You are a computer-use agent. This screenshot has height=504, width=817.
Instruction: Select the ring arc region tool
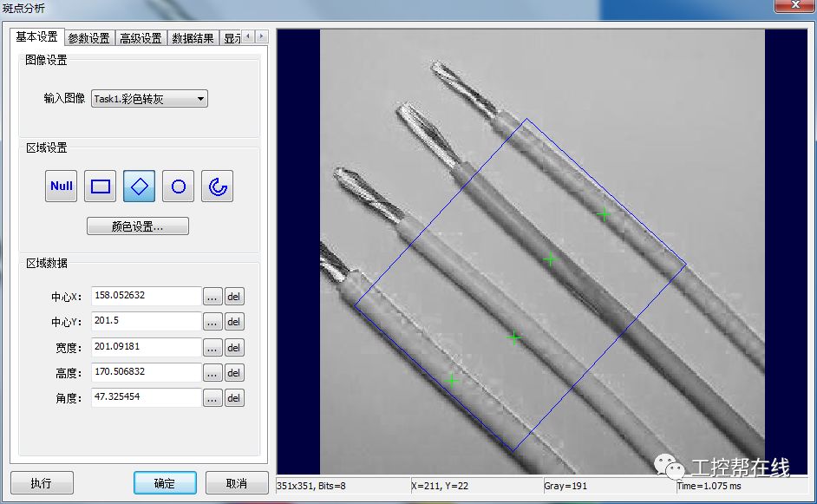(x=218, y=186)
